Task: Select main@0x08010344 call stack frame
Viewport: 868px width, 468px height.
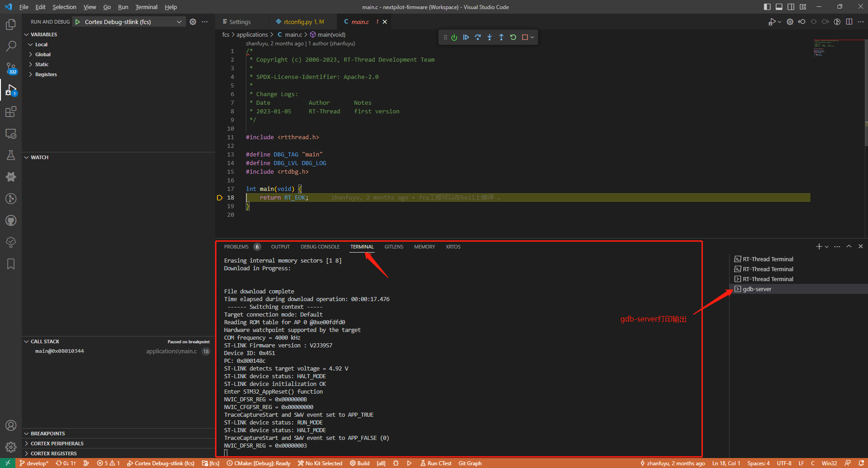Action: point(118,351)
